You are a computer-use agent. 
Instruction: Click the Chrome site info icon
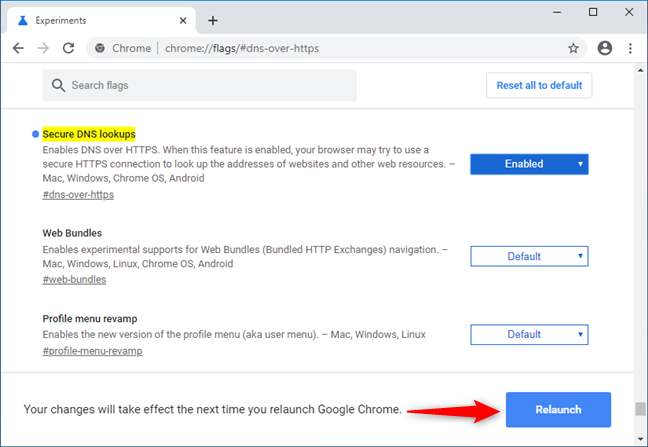tap(100, 48)
